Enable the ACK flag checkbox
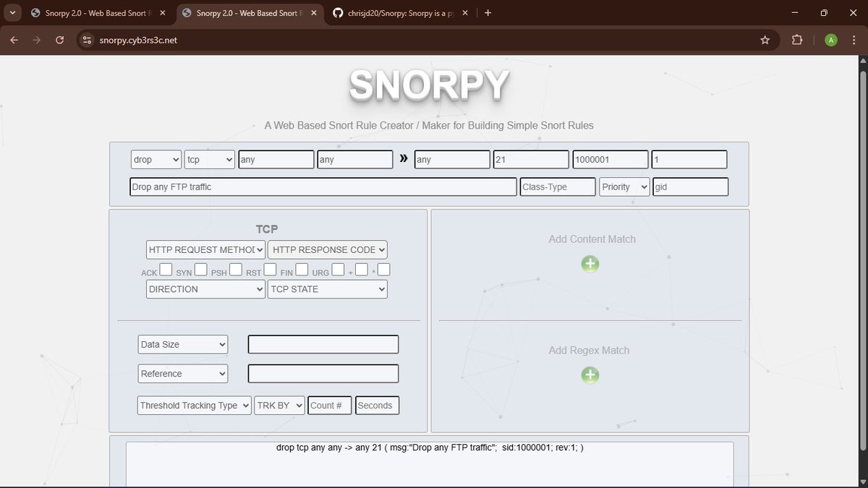The height and width of the screenshot is (488, 868). [x=166, y=270]
